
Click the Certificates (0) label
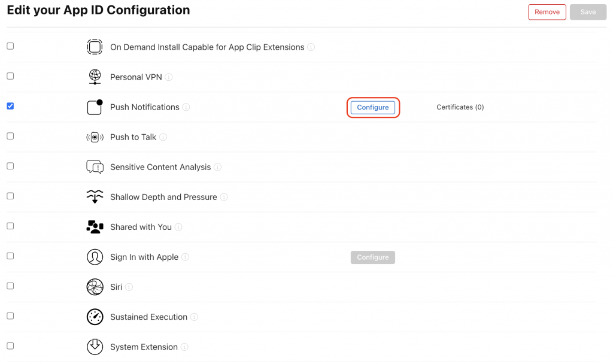[x=460, y=107]
